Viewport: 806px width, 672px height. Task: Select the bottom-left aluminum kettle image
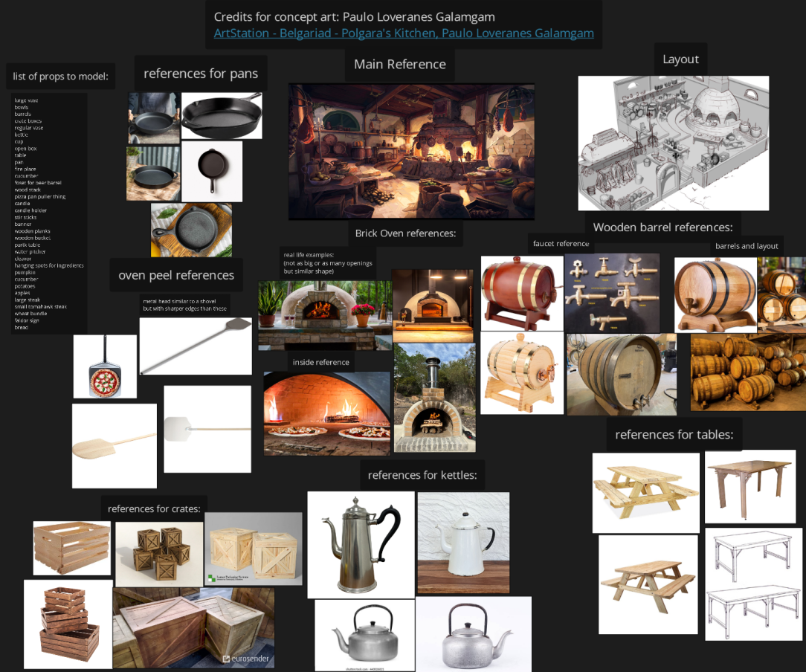tap(365, 636)
